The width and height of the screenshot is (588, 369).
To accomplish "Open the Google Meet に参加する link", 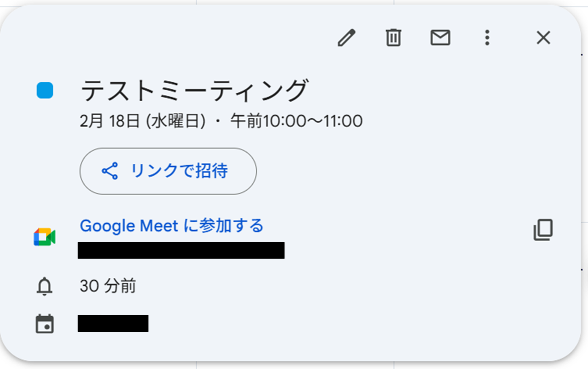I will pyautogui.click(x=171, y=226).
